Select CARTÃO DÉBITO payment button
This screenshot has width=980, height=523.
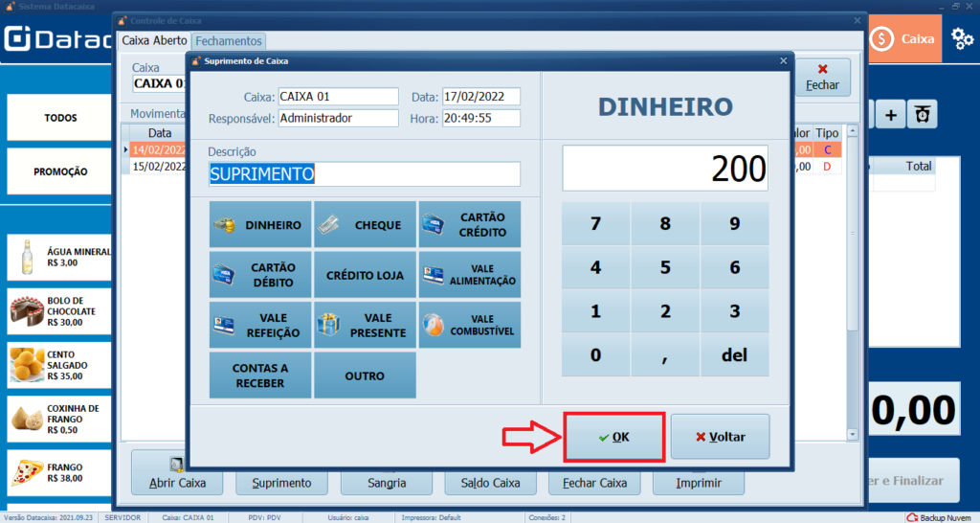[x=260, y=275]
